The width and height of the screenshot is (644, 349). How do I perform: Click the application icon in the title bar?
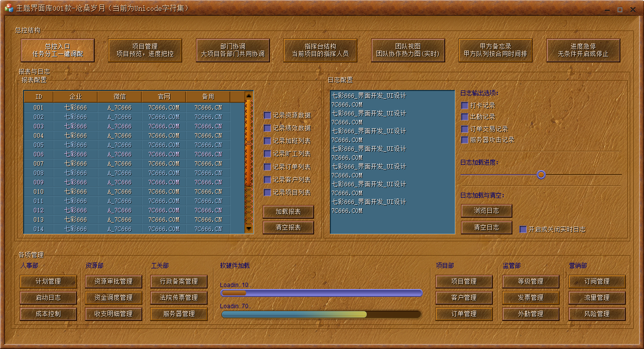8,8
